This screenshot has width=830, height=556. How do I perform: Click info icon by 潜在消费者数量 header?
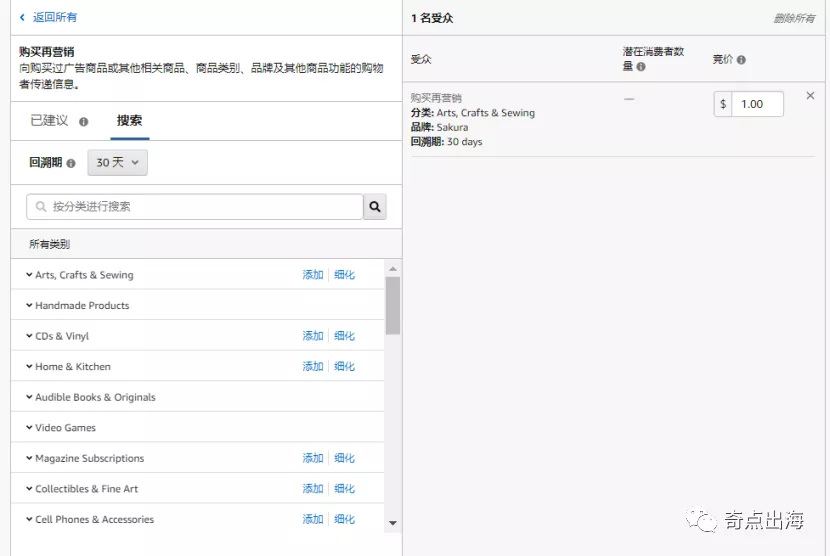point(641,67)
